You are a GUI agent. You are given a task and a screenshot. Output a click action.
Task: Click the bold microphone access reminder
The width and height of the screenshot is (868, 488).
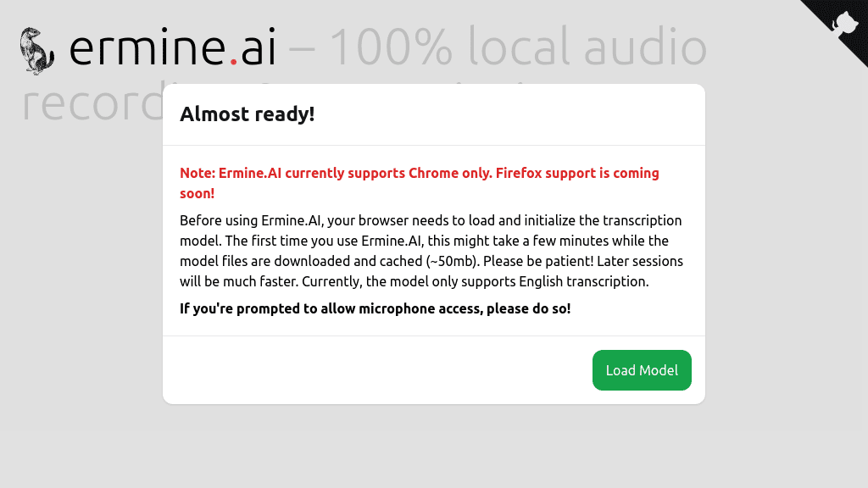click(375, 308)
